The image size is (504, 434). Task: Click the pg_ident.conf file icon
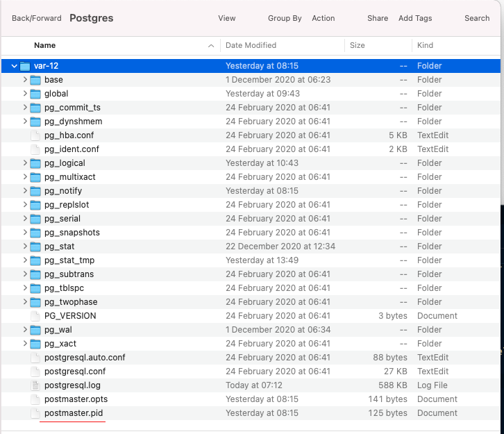[x=35, y=149]
